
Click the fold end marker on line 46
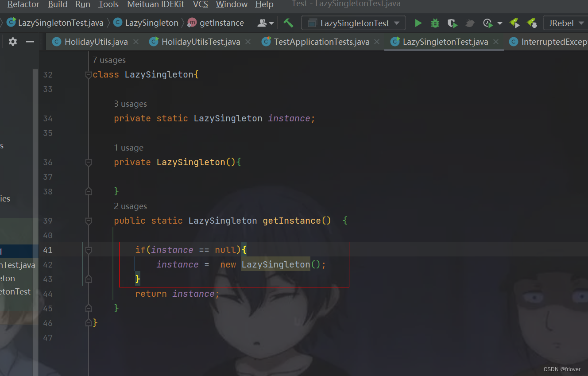(88, 323)
